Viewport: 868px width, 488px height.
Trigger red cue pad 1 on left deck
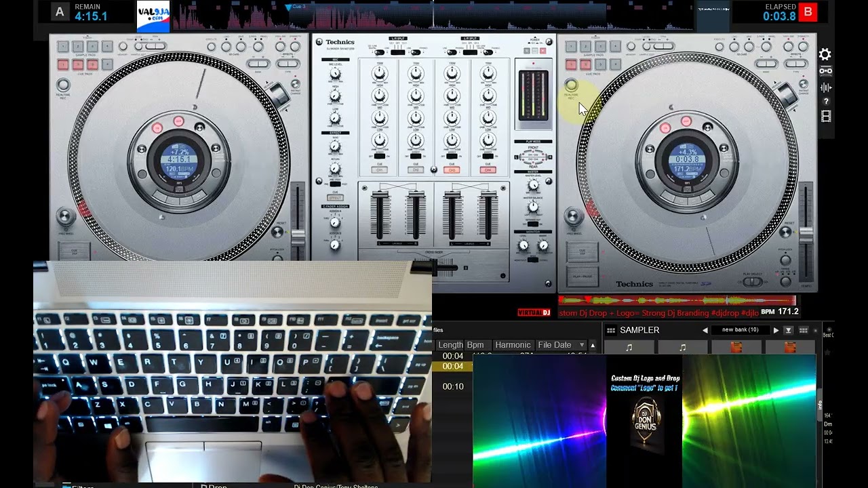coord(62,64)
